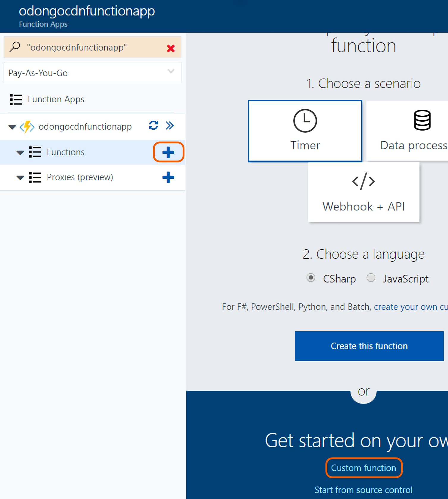Add a new function with plus
448x499 pixels.
[168, 152]
